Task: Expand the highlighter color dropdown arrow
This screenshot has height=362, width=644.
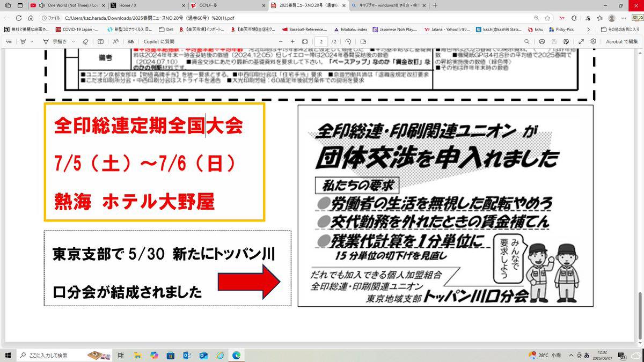Action: click(32, 41)
